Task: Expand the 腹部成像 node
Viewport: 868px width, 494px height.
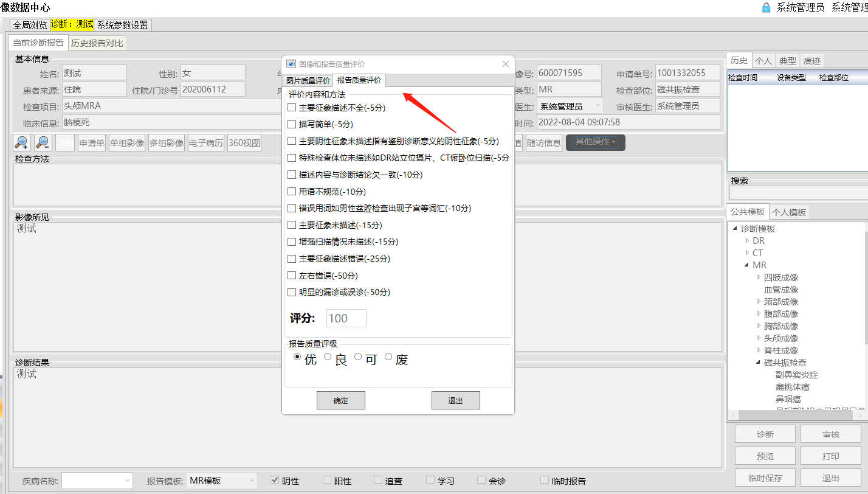Action: (759, 314)
